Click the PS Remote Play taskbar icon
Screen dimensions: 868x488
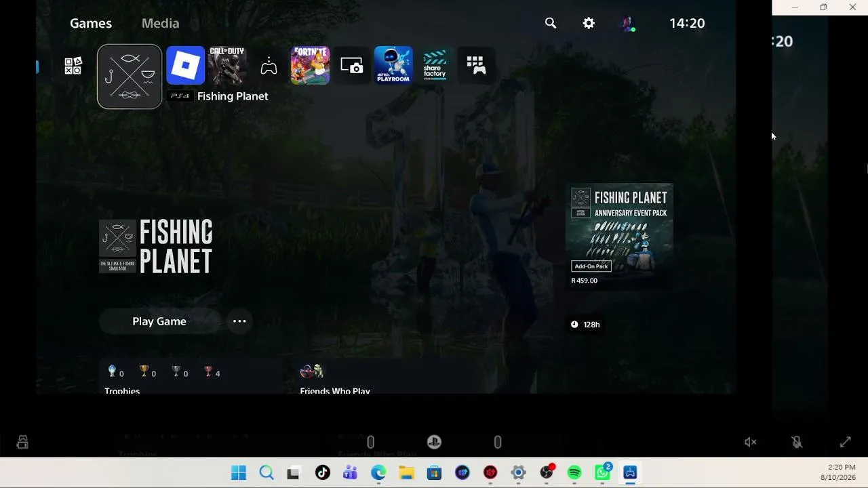point(630,472)
